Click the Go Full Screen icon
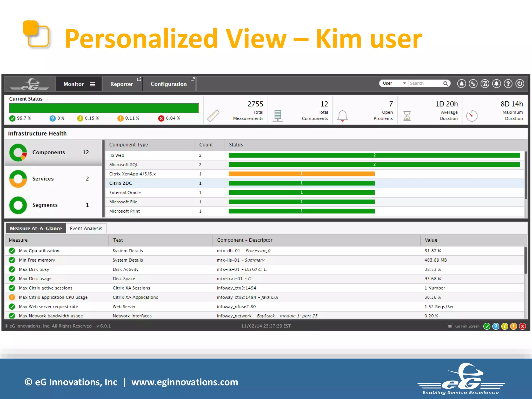532x399 pixels. (450, 326)
